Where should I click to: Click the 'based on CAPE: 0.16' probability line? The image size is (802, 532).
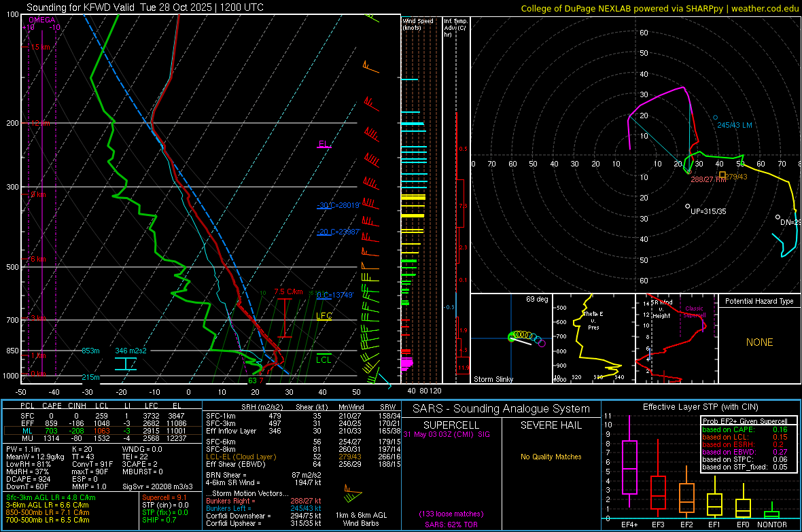745,429
